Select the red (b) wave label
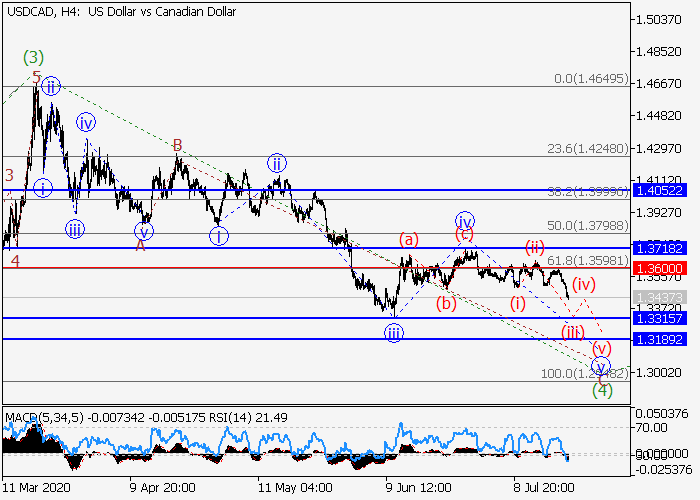The width and height of the screenshot is (700, 500). pos(446,304)
